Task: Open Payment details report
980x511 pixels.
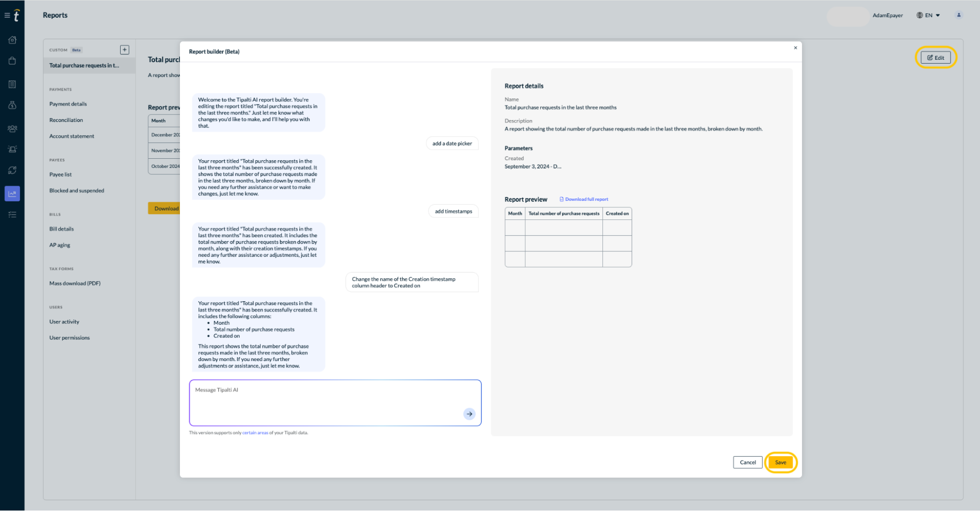Action: point(68,104)
